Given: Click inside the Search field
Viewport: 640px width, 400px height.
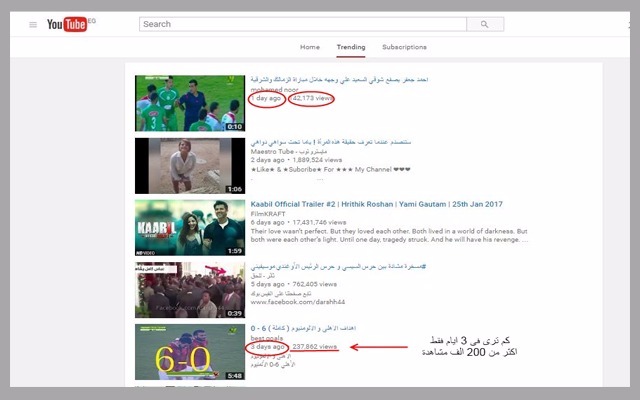Looking at the screenshot, I should pyautogui.click(x=300, y=24).
